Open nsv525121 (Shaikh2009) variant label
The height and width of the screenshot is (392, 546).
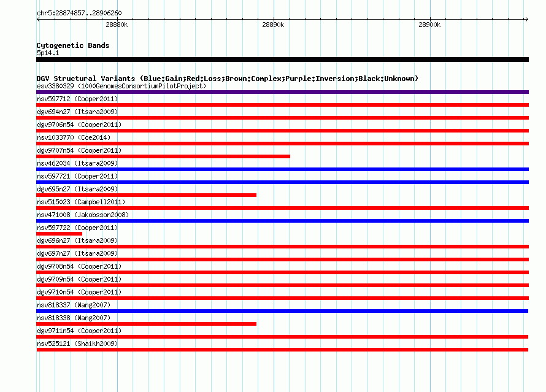pyautogui.click(x=77, y=344)
